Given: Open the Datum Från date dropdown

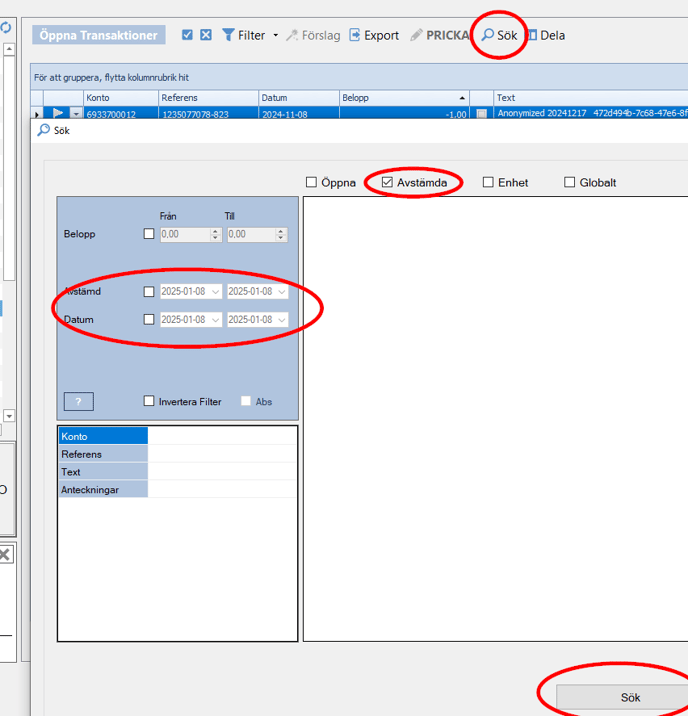Looking at the screenshot, I should (215, 320).
